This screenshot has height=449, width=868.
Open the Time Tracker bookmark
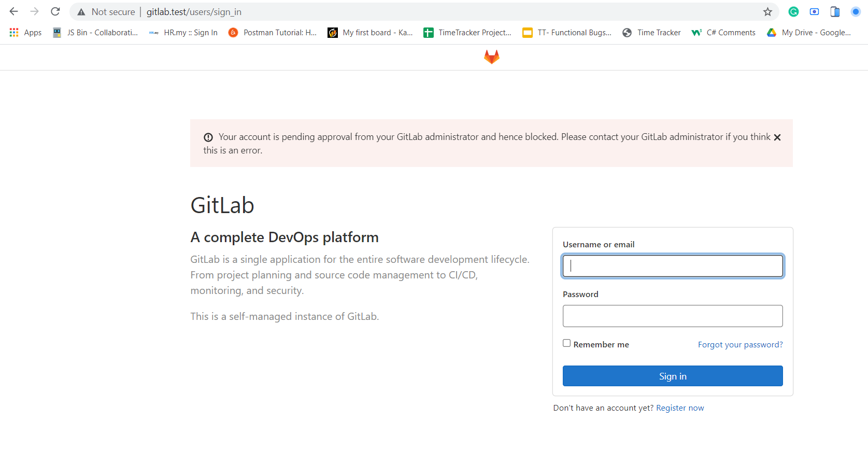(x=652, y=33)
